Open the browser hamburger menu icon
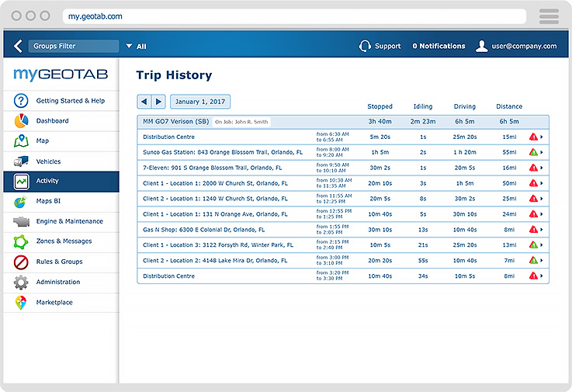572x392 pixels. [x=549, y=16]
